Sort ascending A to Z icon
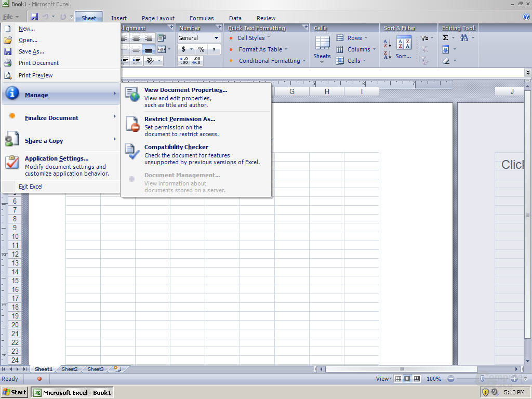Image resolution: width=532 pixels, height=399 pixels. (x=387, y=43)
